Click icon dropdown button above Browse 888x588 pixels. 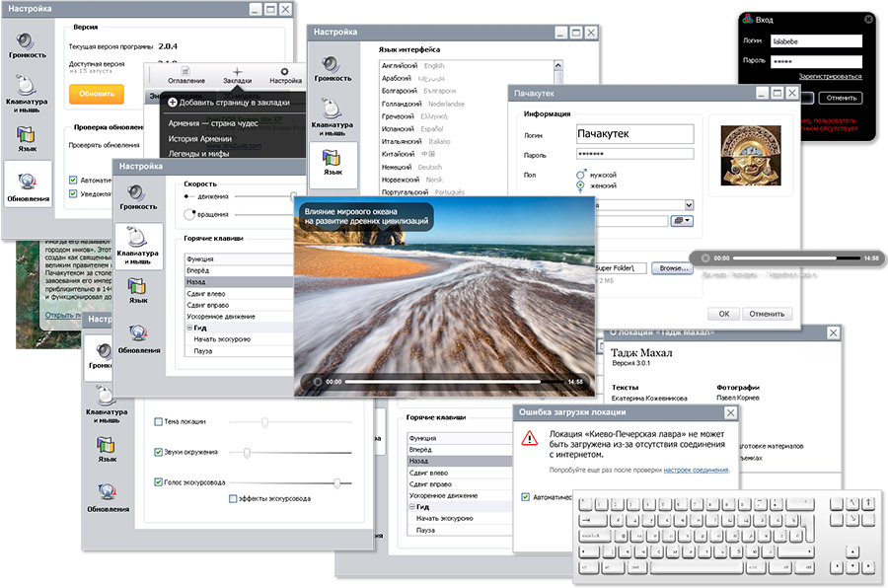tap(682, 221)
